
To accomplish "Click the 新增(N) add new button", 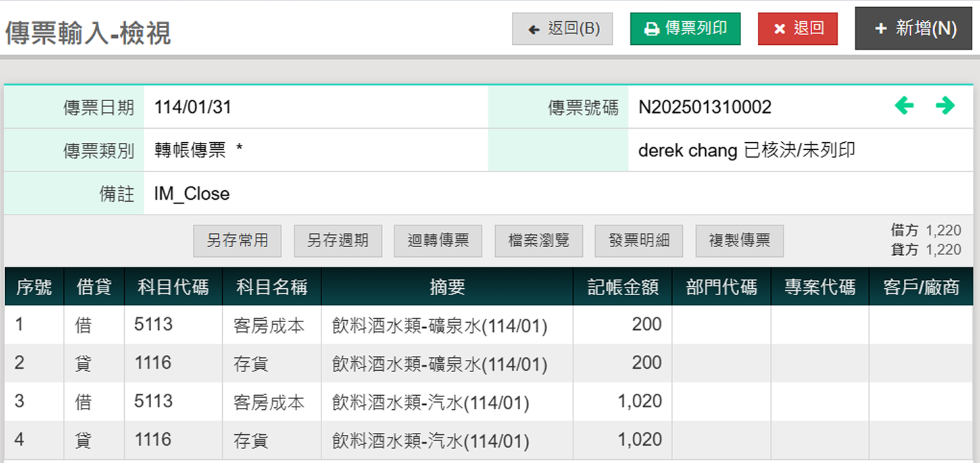I will coord(916,29).
